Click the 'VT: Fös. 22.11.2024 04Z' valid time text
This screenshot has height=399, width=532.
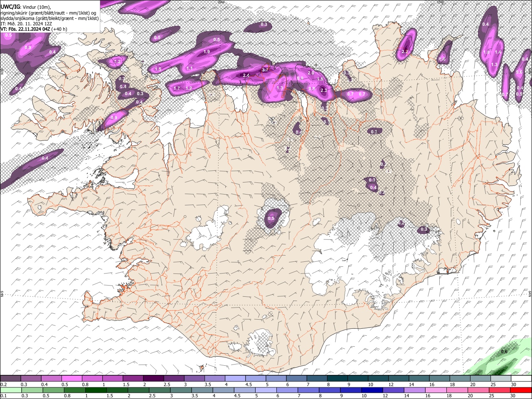(25, 29)
